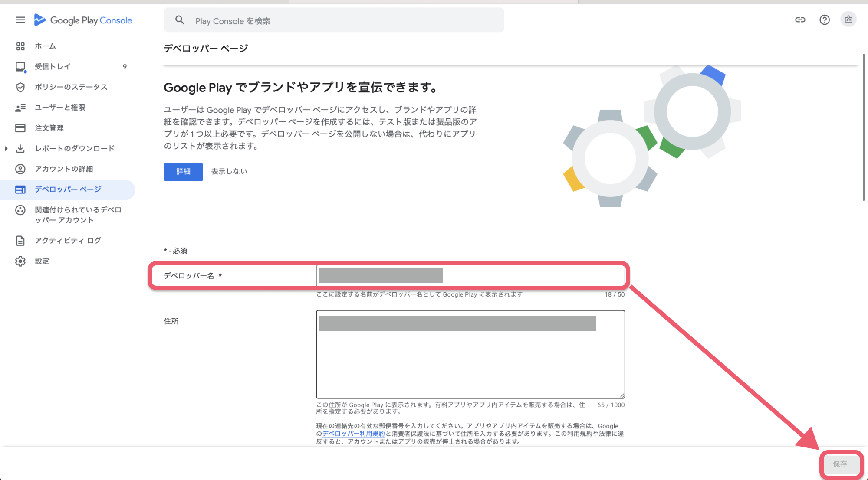Click the 18 / 50 character counter
Viewport: 868px width, 480px height.
coord(615,294)
